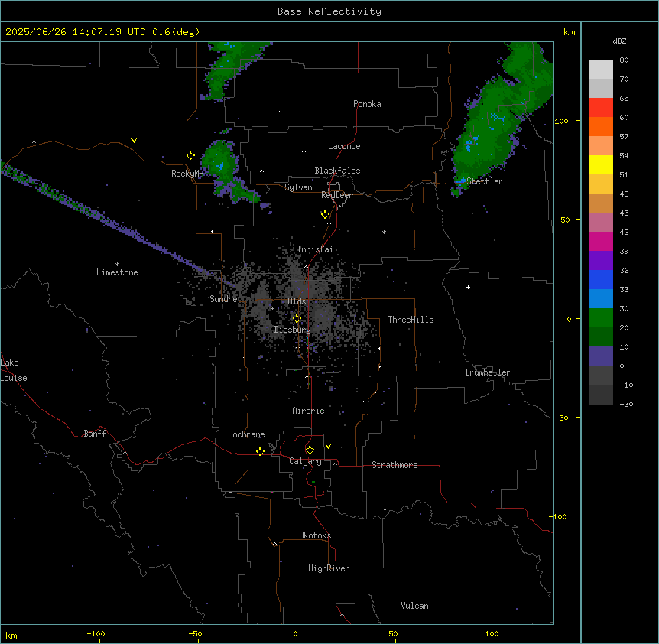
Task: Click the HighRiver label
Action: point(329,568)
